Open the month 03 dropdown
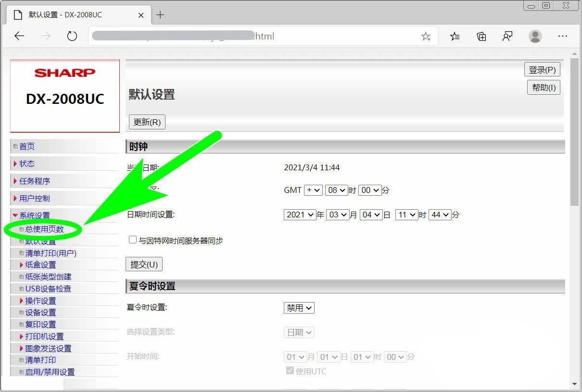Image resolution: width=582 pixels, height=392 pixels. [337, 215]
